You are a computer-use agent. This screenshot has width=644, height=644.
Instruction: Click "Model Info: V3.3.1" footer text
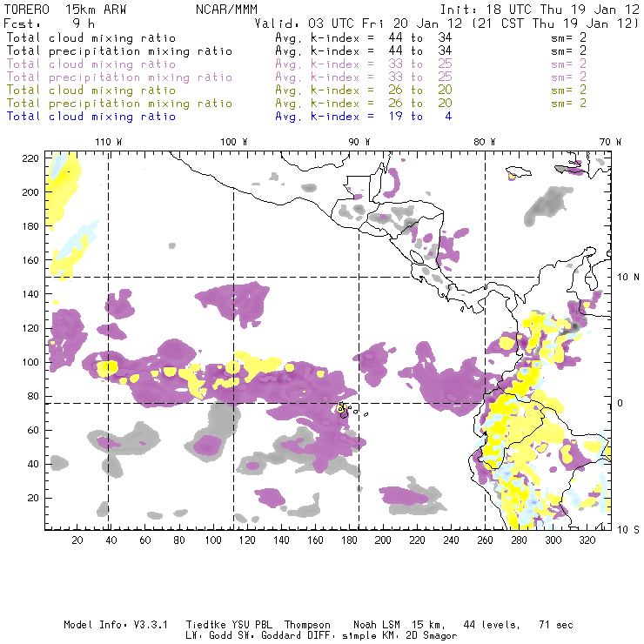coord(116,625)
